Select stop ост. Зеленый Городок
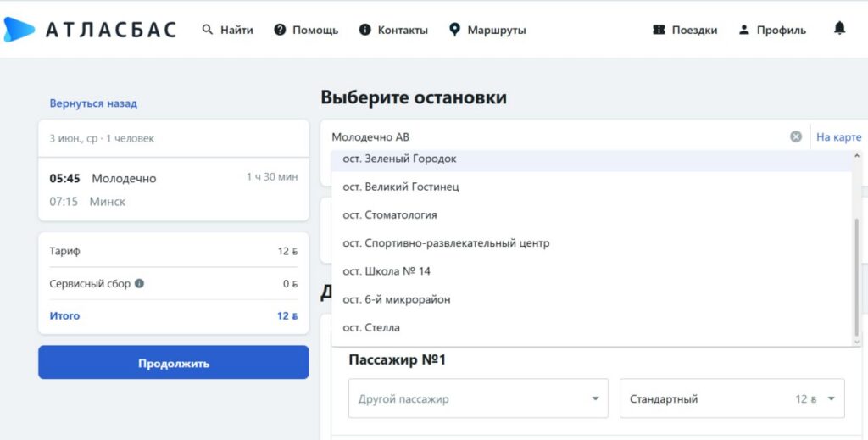868x440 pixels. coord(592,160)
